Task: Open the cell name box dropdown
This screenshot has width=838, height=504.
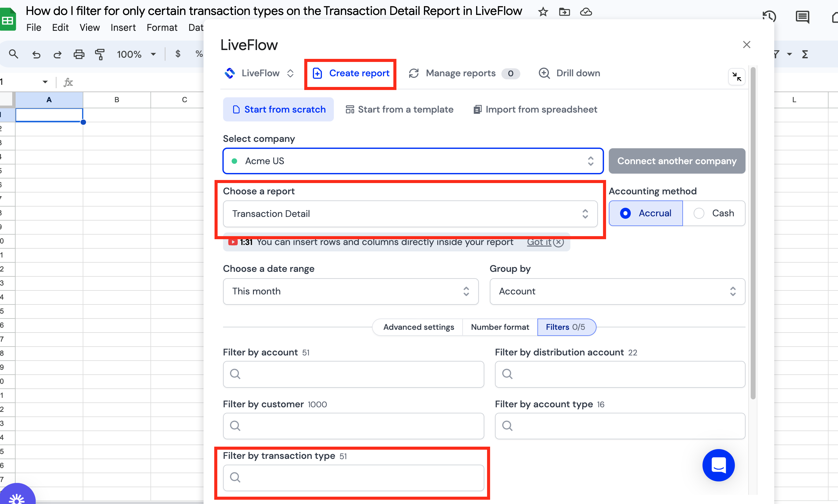Action: click(45, 82)
